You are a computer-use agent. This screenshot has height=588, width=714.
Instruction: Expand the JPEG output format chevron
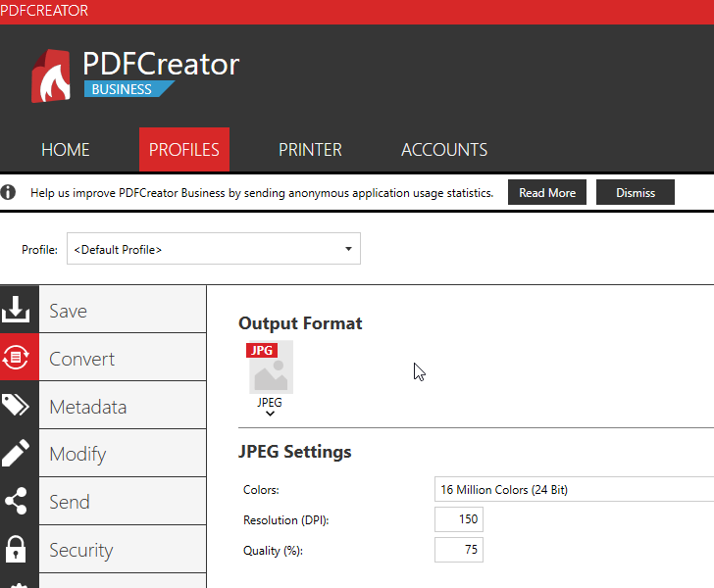click(x=270, y=414)
